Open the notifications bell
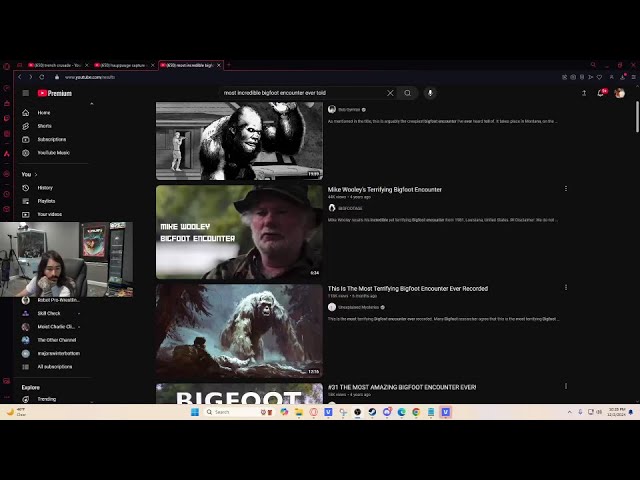Screen dimensions: 640x480 (601, 93)
